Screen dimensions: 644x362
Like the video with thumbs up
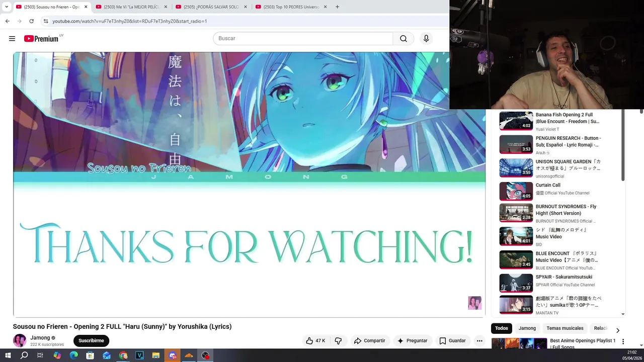pos(315,341)
